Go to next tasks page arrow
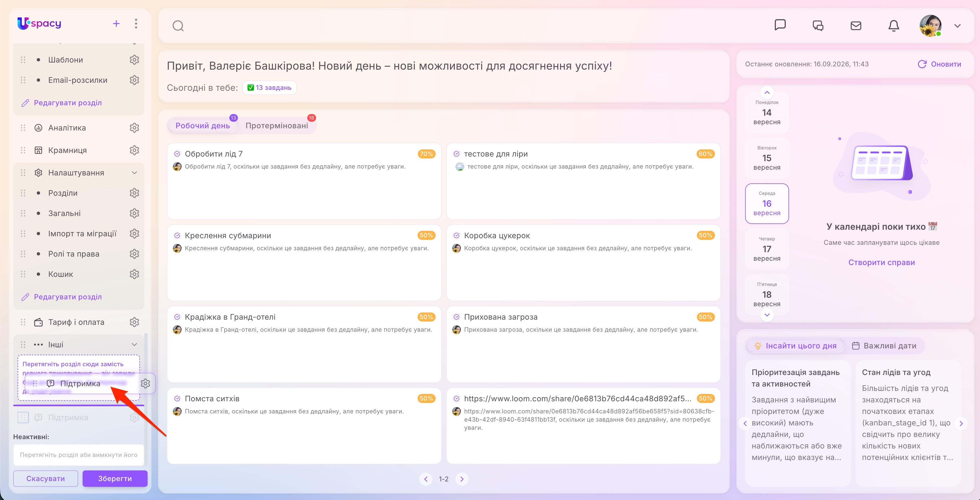This screenshot has width=980, height=500. point(462,479)
